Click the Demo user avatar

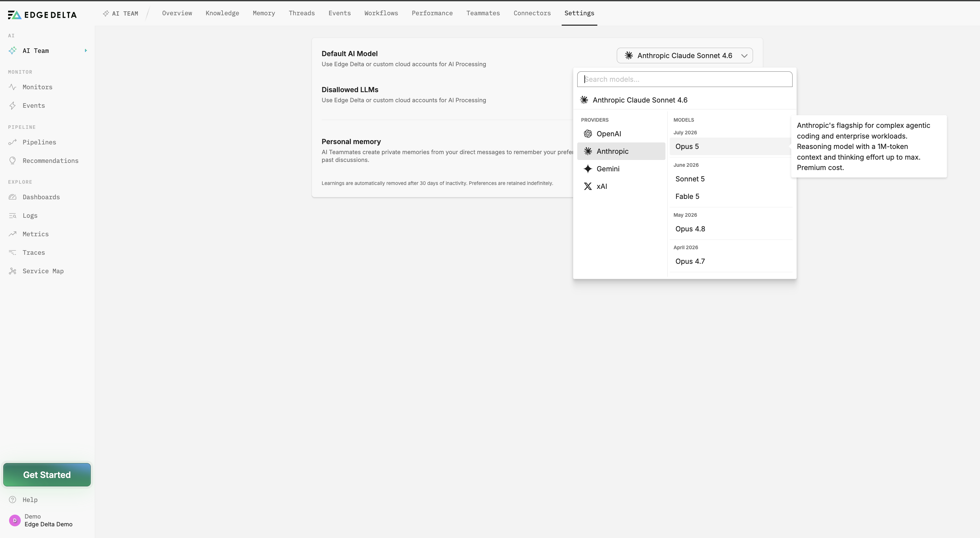[15, 520]
